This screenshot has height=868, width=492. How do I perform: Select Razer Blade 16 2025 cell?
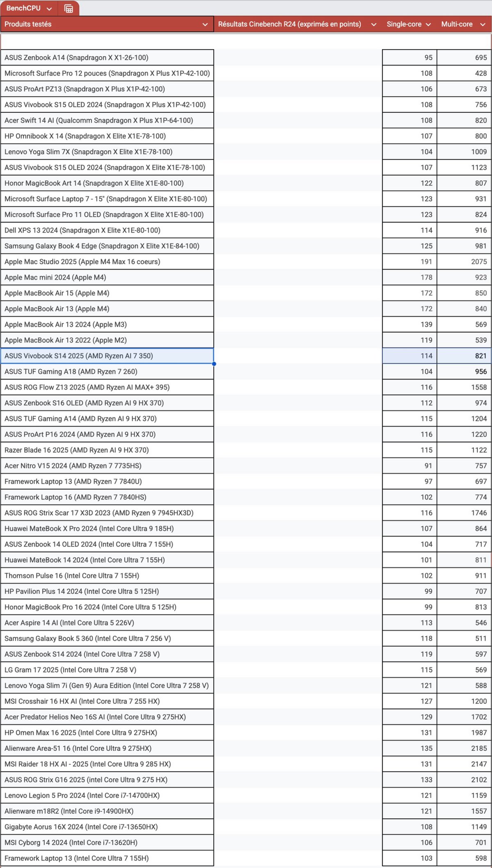click(107, 450)
